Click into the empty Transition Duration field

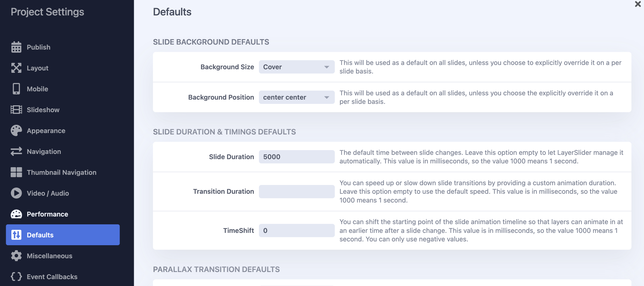296,192
